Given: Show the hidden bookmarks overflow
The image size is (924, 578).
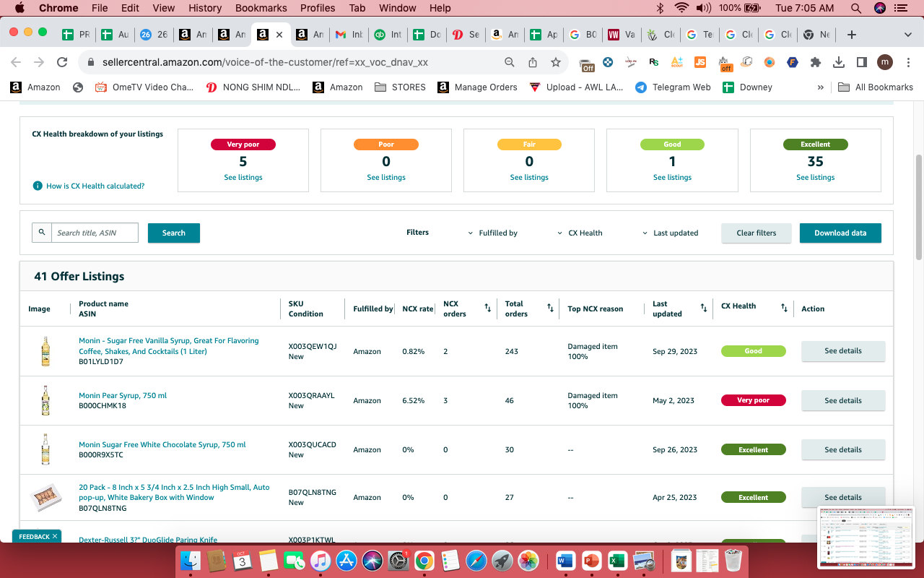Looking at the screenshot, I should 820,87.
